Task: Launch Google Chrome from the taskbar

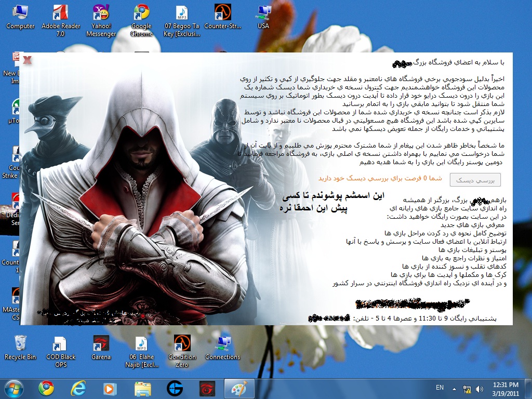Action: [46, 389]
